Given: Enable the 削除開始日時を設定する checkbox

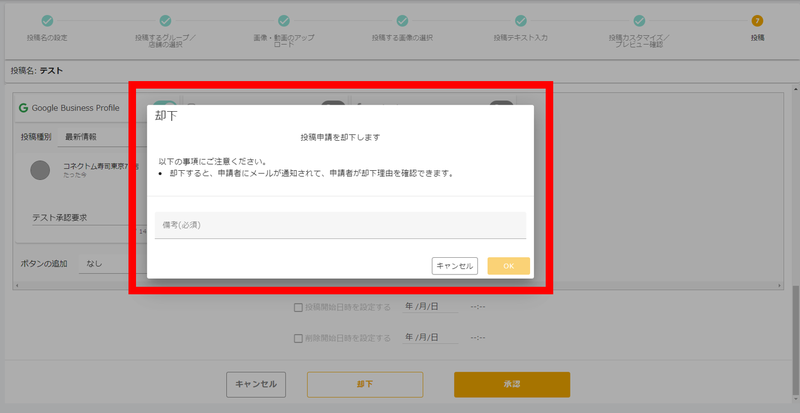Looking at the screenshot, I should [297, 338].
